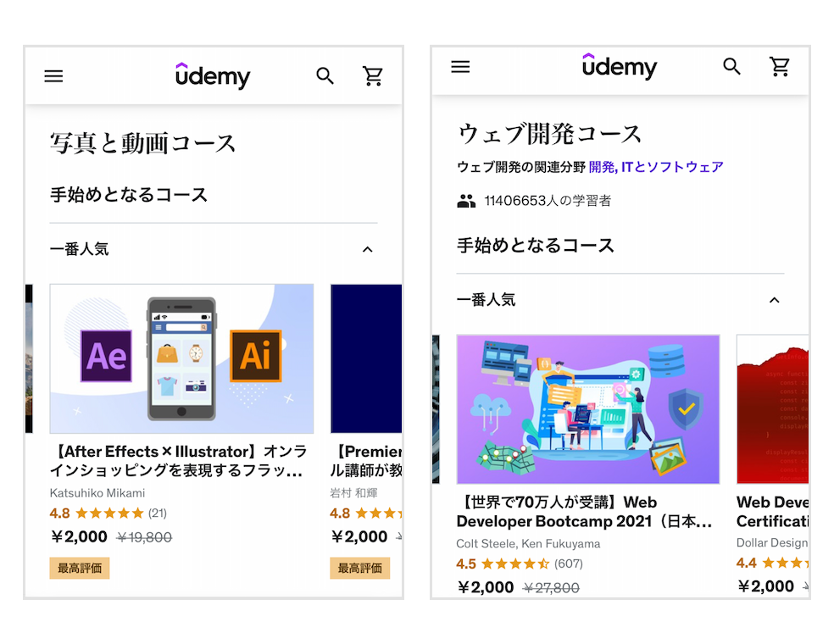Click instructor name Katsuhiko Mikami
The height and width of the screenshot is (644, 834).
(x=97, y=493)
